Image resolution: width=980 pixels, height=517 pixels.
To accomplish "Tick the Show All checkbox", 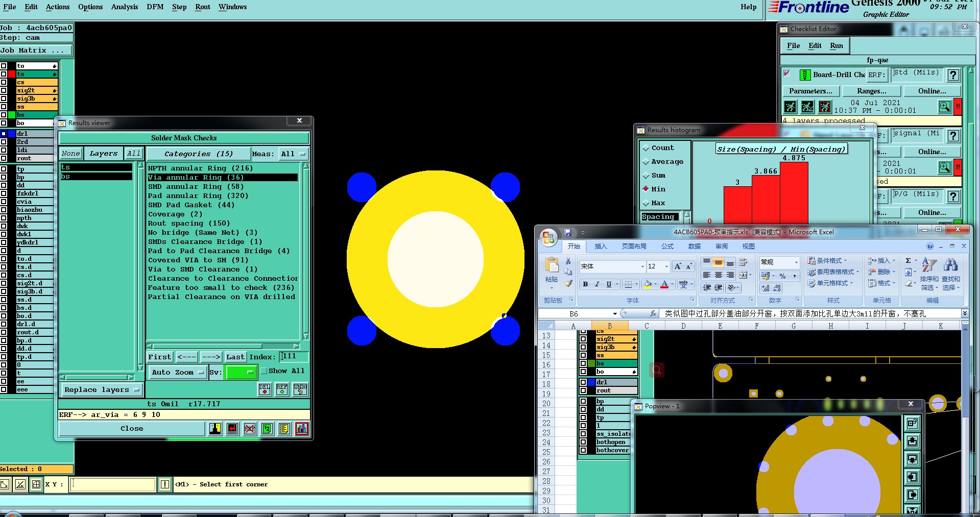I will pos(264,371).
